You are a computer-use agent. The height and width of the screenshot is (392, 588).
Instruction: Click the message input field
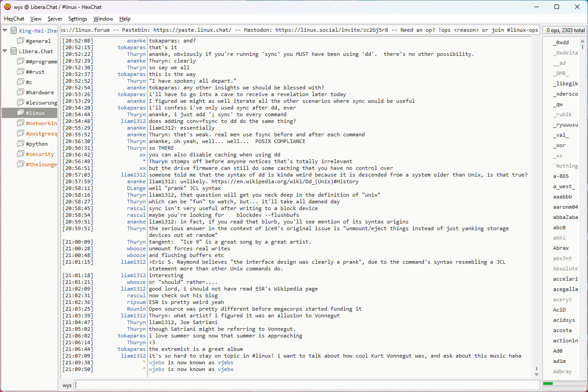click(x=307, y=385)
